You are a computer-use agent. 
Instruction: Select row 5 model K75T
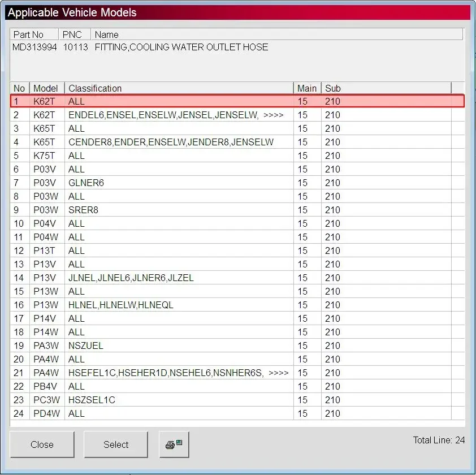pos(44,156)
